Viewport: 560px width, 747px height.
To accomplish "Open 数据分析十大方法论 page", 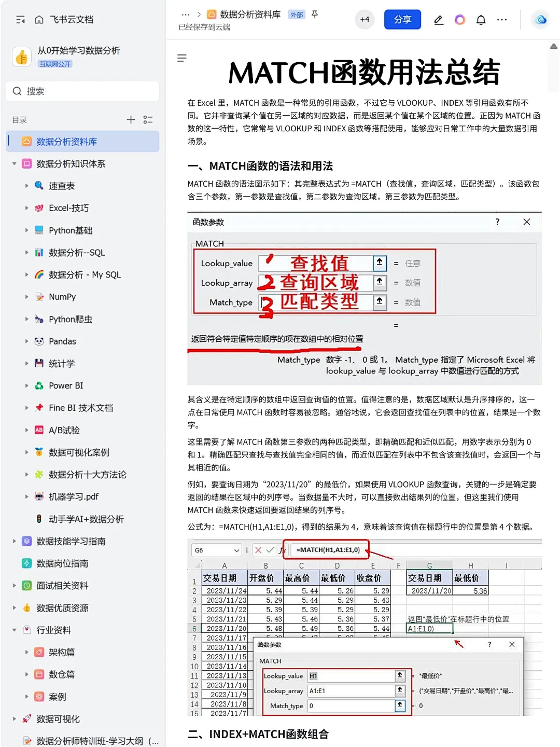I will (88, 475).
